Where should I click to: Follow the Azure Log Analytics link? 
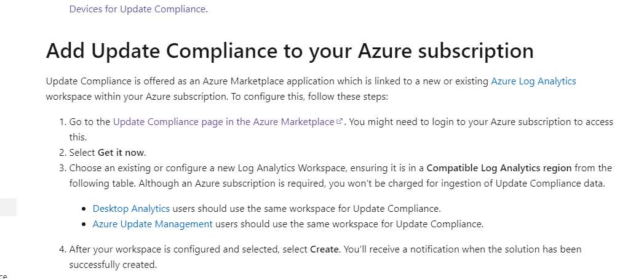pos(533,81)
